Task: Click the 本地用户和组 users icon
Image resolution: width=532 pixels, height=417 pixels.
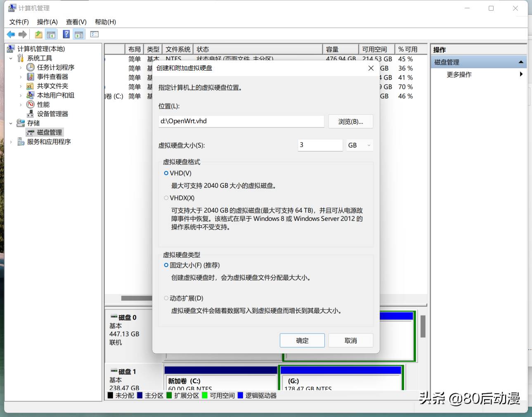Action: (30, 95)
